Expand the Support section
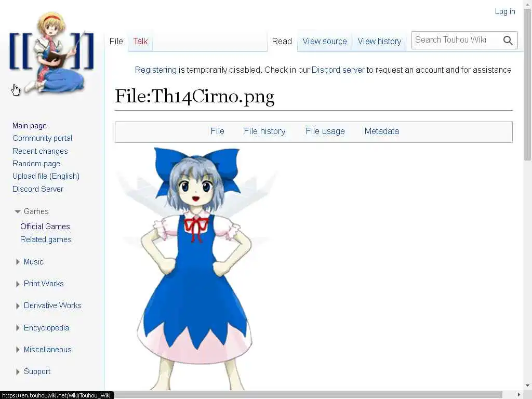This screenshot has width=532, height=399. point(18,372)
